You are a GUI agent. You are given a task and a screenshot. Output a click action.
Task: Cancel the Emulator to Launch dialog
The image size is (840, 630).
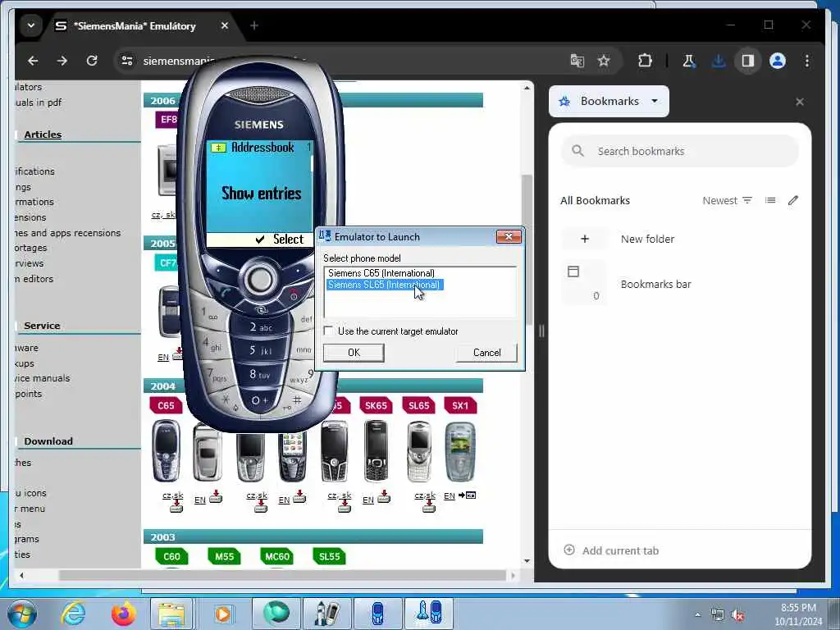coord(486,353)
